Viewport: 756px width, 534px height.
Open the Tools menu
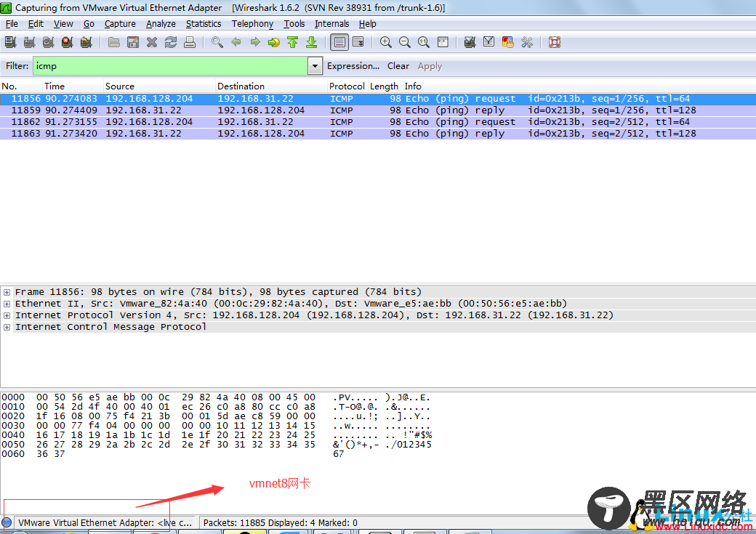294,24
